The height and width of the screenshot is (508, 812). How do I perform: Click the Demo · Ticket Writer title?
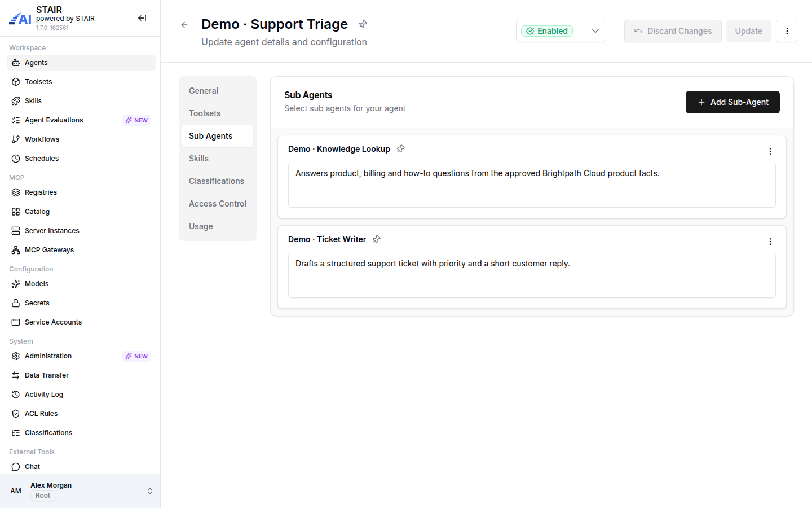[x=327, y=239]
